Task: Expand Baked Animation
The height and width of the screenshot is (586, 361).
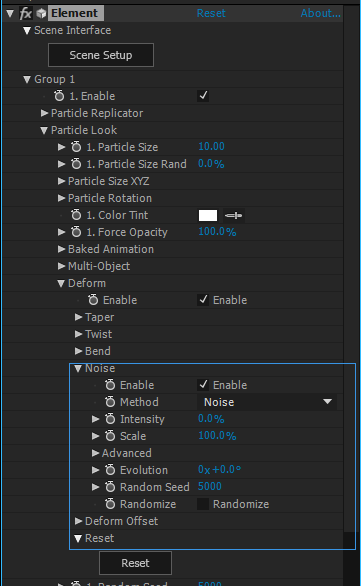Action: coord(61,249)
